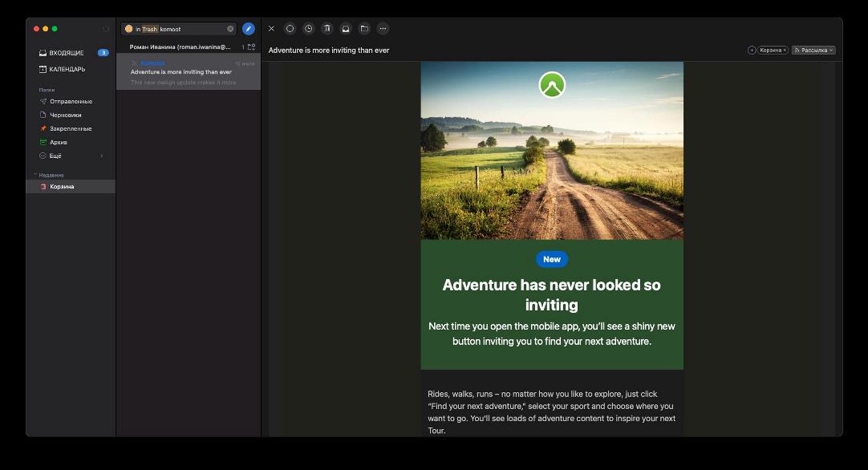This screenshot has height=470, width=868.
Task: Click the 'Adventure has never looked so inviting' heading
Action: point(552,294)
